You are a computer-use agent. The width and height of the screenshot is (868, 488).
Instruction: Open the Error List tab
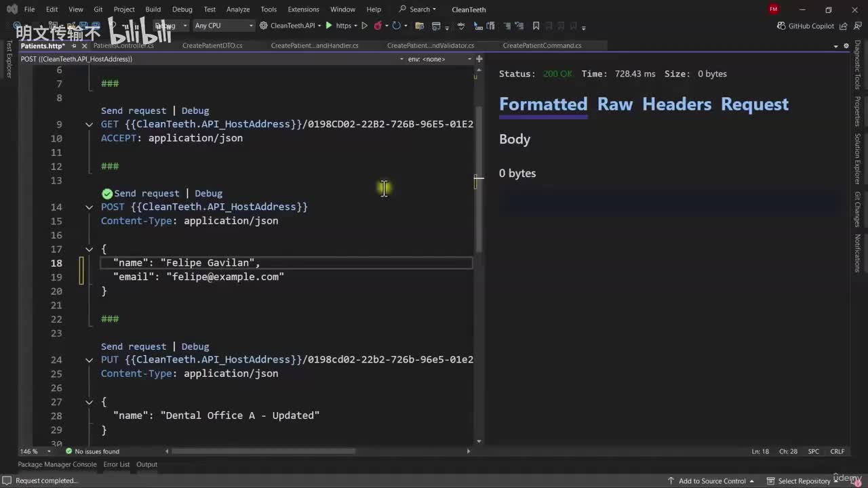click(116, 465)
